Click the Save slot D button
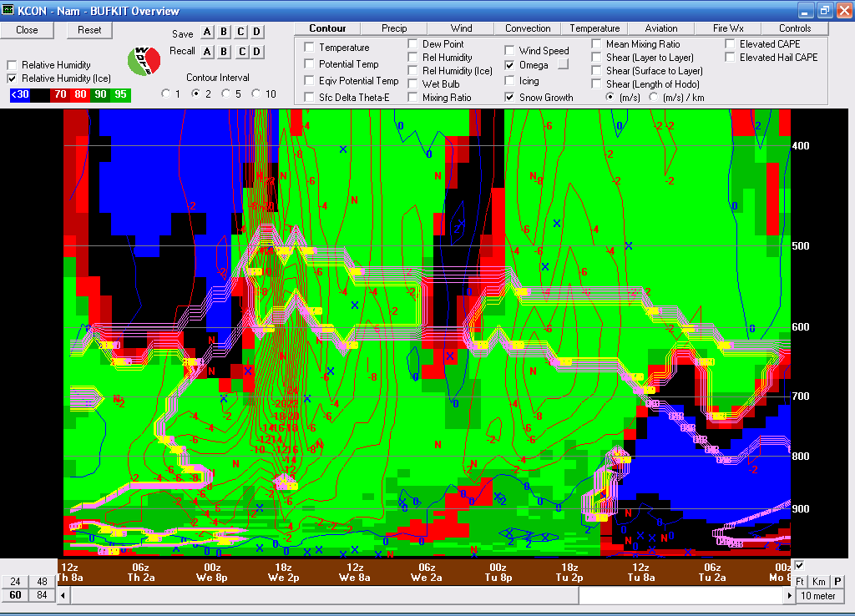Screen dimensions: 855x616 tap(257, 32)
